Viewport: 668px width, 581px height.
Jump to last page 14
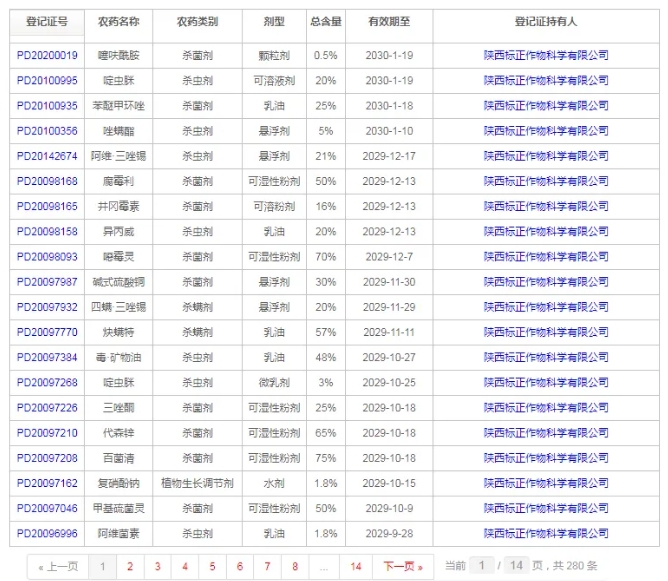click(356, 567)
